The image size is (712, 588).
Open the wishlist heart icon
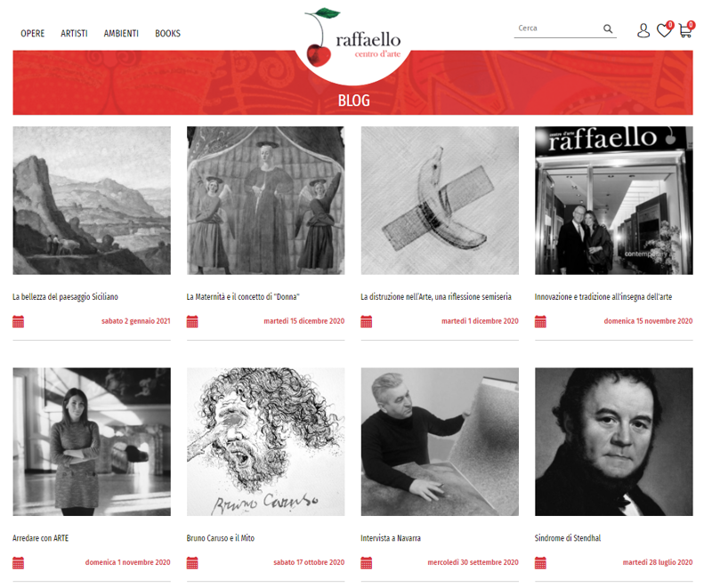tap(664, 30)
